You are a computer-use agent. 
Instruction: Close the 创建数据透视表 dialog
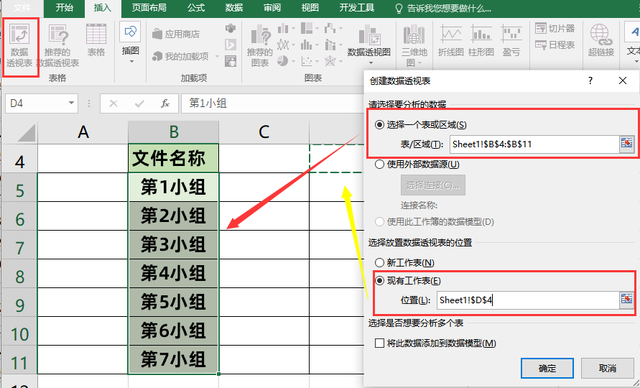622,81
